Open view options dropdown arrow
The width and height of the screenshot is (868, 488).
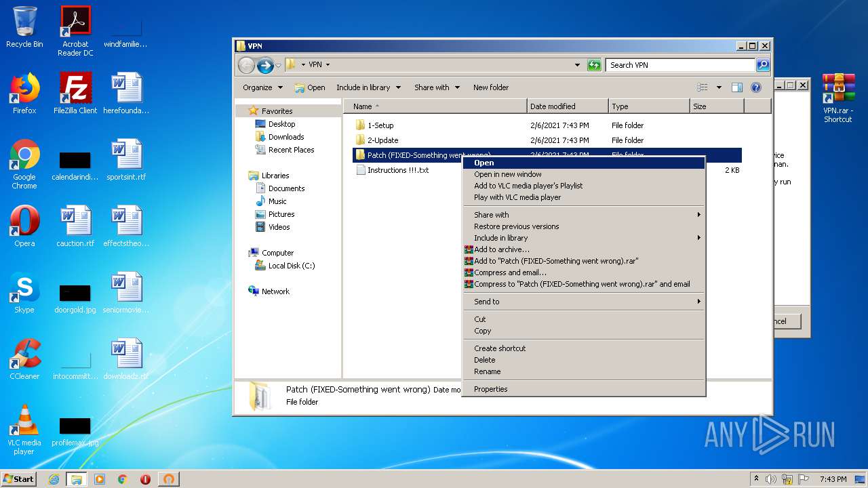click(x=719, y=87)
